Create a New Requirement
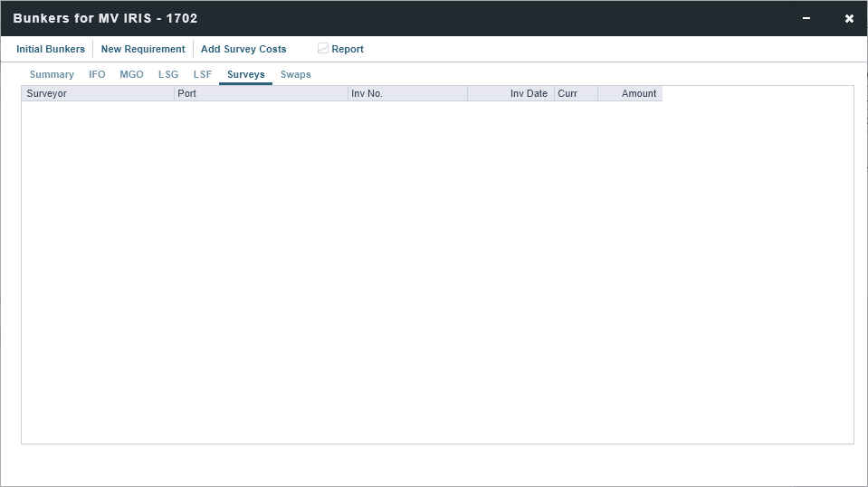Screen dimensions: 868x487 [143, 49]
